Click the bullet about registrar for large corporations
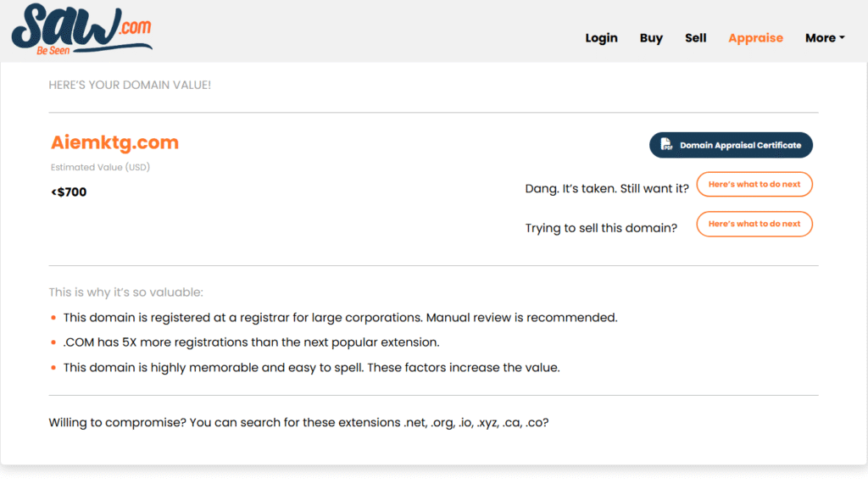 click(x=340, y=317)
